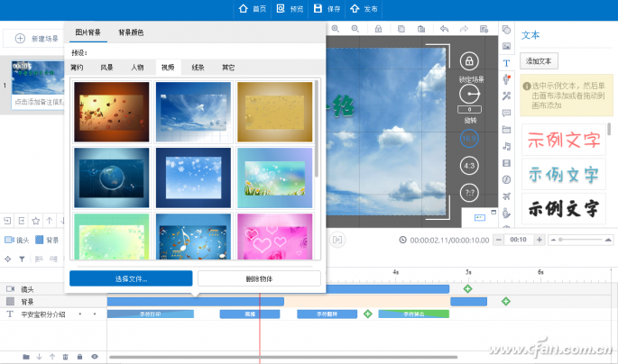Click the 选择文件... button
Image resolution: width=618 pixels, height=364 pixels.
[131, 278]
